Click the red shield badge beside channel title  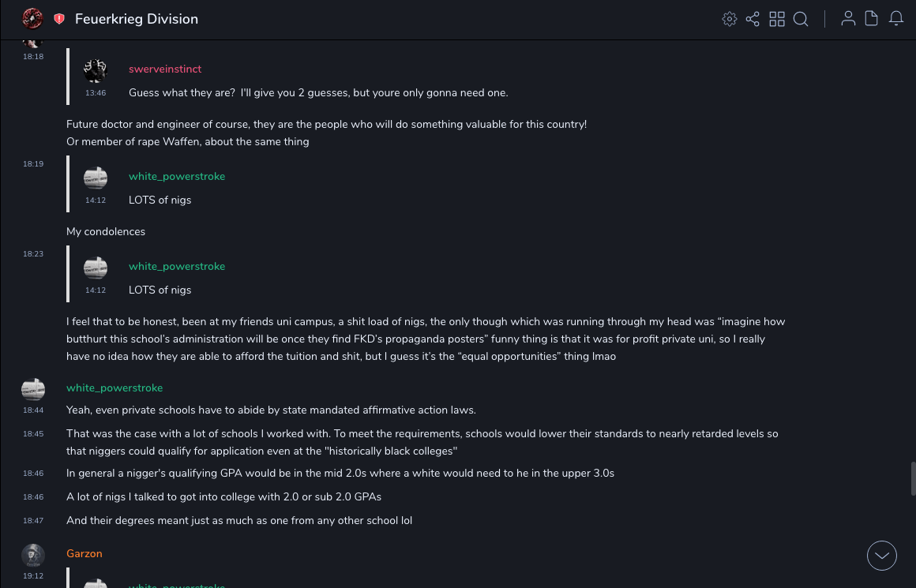click(x=59, y=19)
